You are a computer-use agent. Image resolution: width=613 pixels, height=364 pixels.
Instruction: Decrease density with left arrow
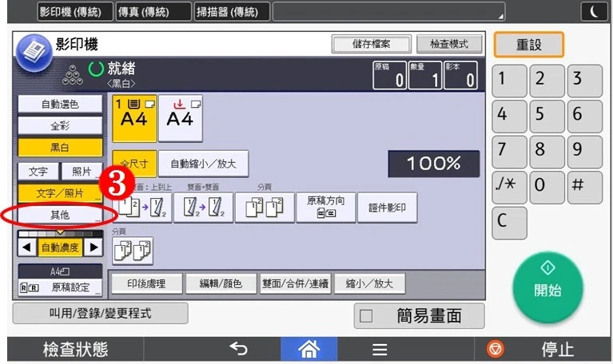click(x=27, y=247)
